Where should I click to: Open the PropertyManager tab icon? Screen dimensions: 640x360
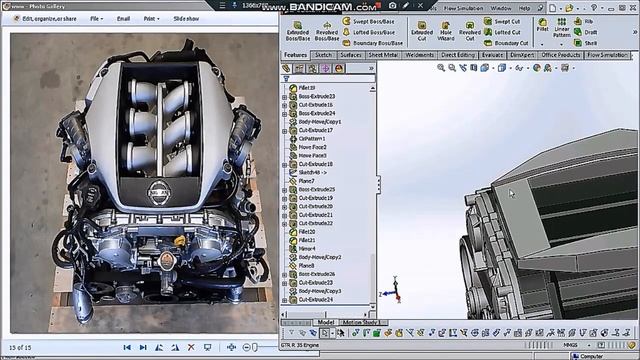coord(299,68)
